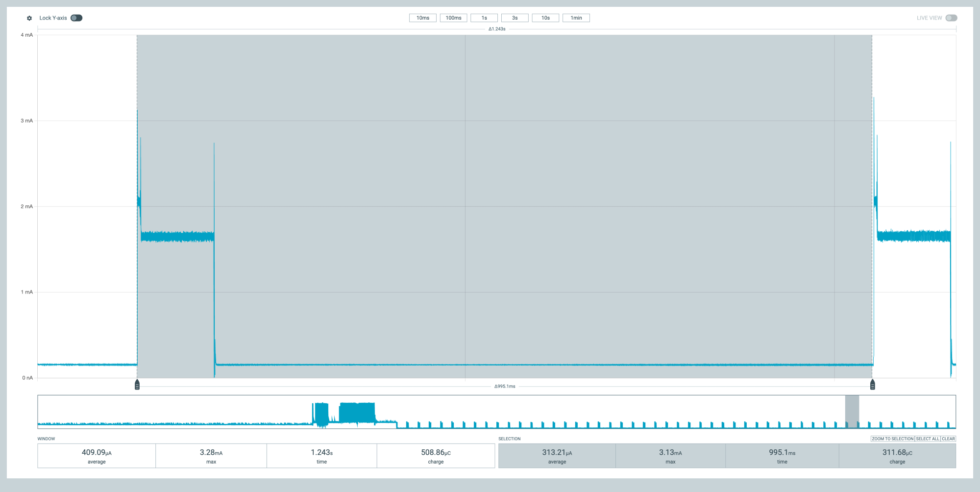
Task: Clear the current selection
Action: (948, 439)
